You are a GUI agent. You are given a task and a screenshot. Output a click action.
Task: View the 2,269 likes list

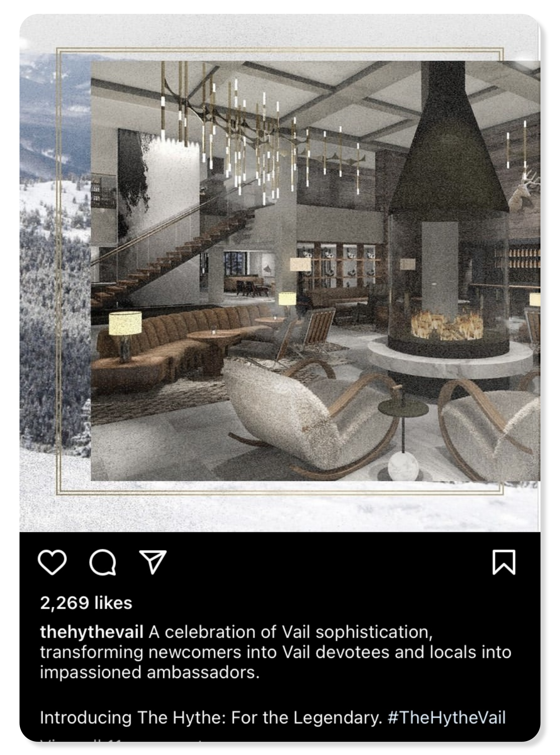86,603
